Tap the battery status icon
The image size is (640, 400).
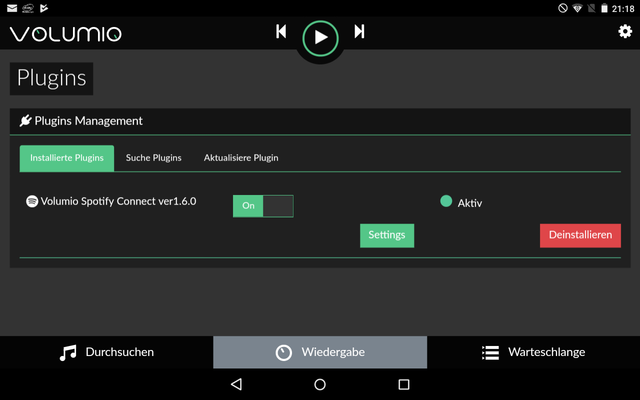pyautogui.click(x=604, y=8)
